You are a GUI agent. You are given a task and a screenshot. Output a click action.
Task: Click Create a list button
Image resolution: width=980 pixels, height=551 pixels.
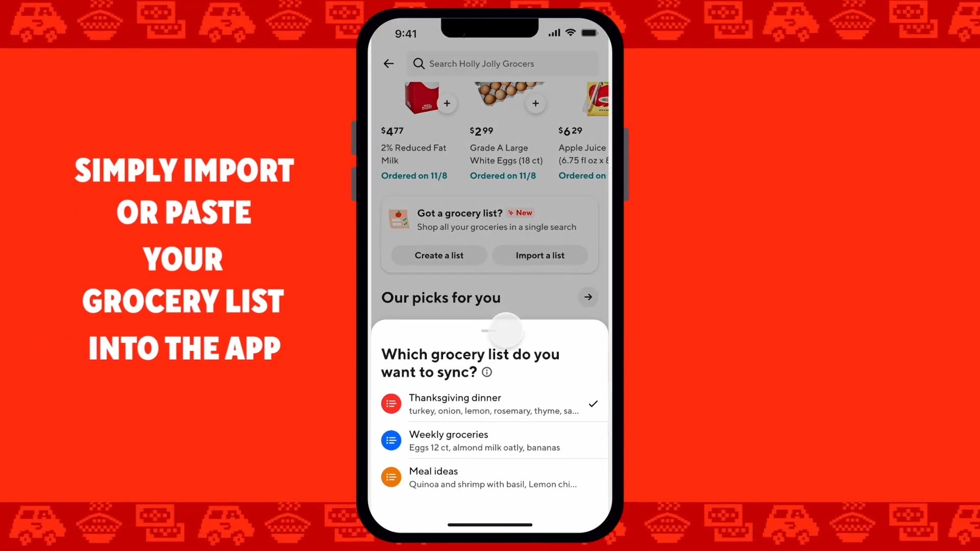click(x=439, y=255)
